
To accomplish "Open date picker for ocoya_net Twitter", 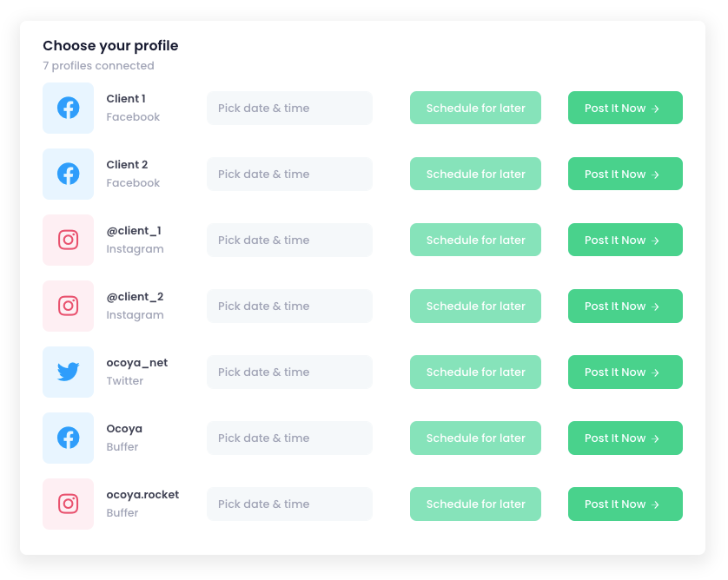I will point(289,372).
